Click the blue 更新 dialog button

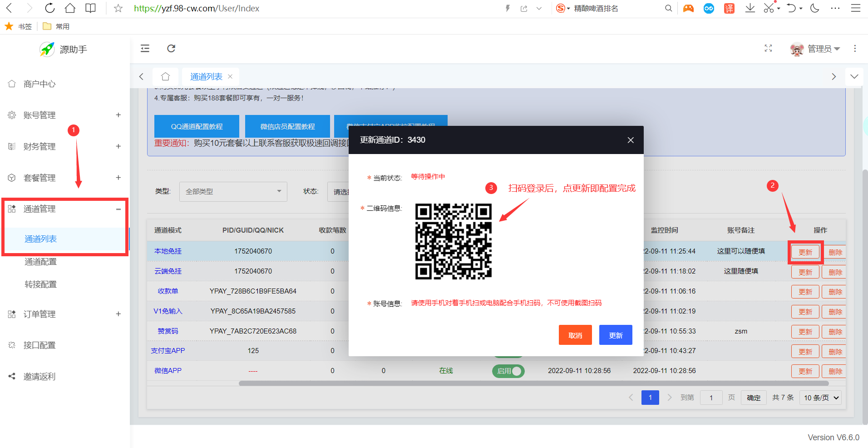pyautogui.click(x=616, y=335)
